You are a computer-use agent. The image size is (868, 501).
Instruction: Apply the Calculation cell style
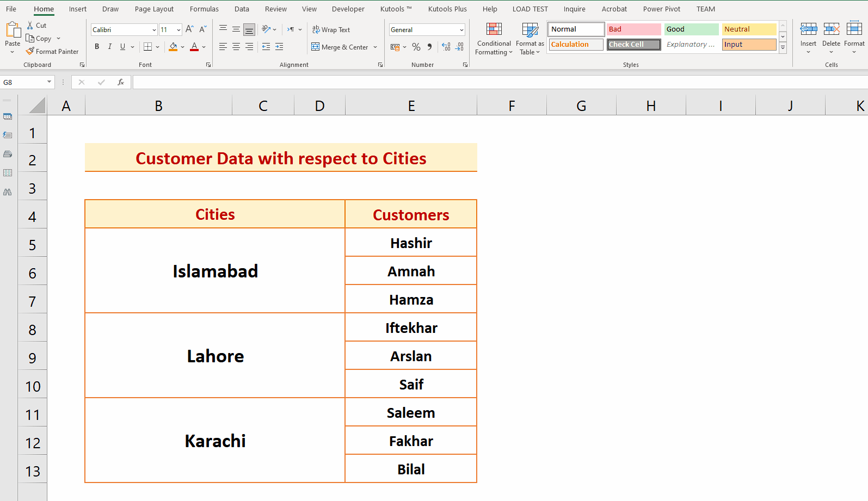[576, 45]
